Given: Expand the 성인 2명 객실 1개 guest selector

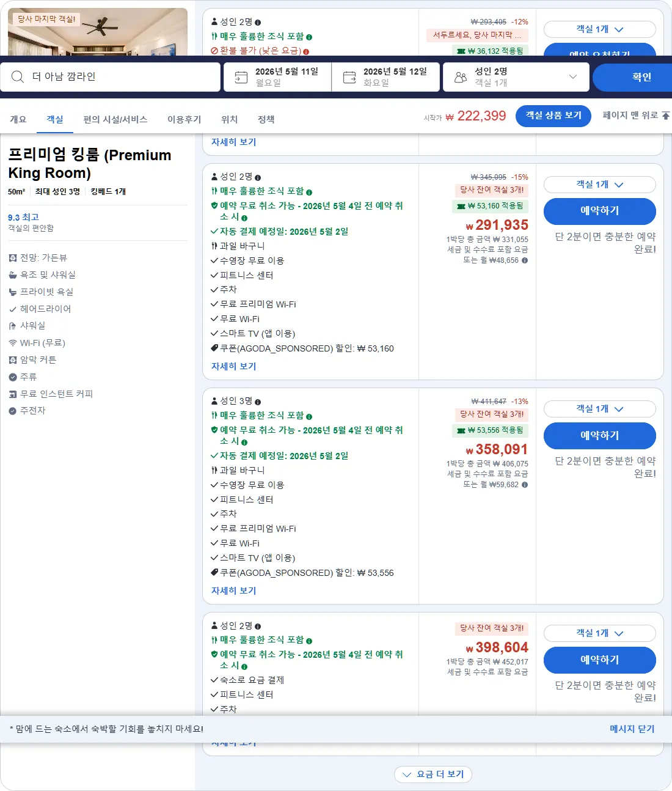Looking at the screenshot, I should [x=516, y=77].
